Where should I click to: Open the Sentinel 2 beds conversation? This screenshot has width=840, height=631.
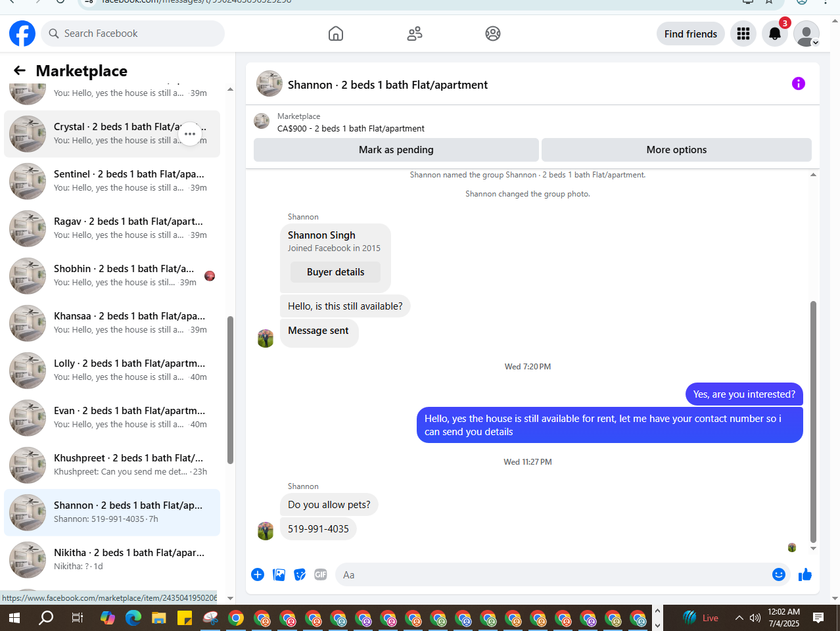(112, 181)
